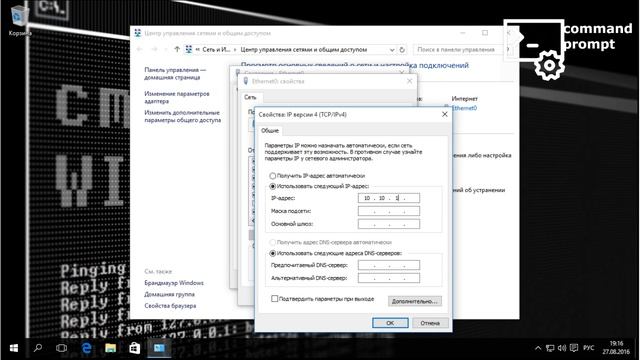Expand the address bar history dropdown
Image resolution: width=640 pixels, height=360 pixels.
pyautogui.click(x=392, y=49)
